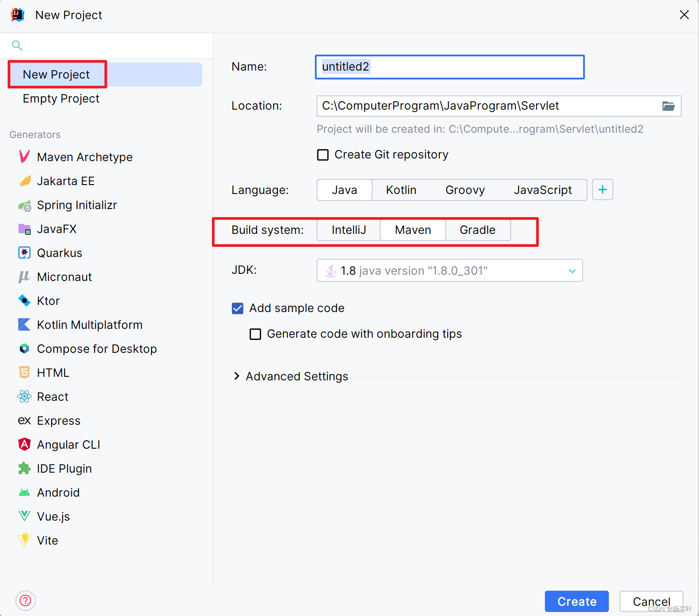699x616 pixels.
Task: Click the project Name input field
Action: click(450, 67)
